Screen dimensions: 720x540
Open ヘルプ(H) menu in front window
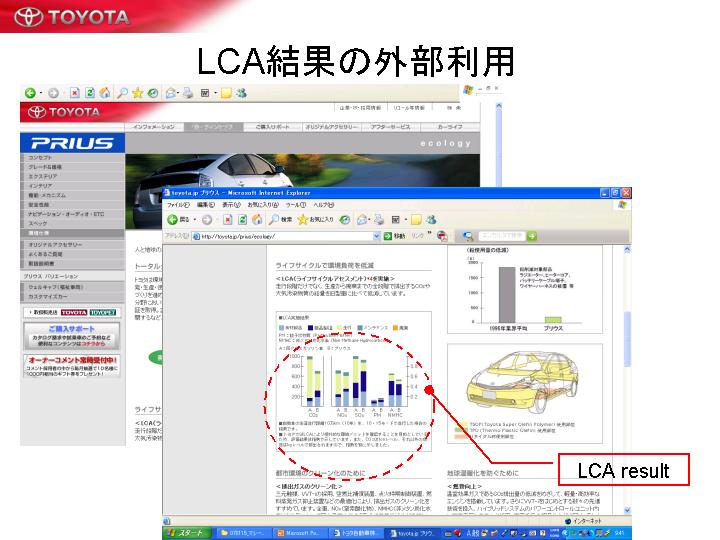324,205
